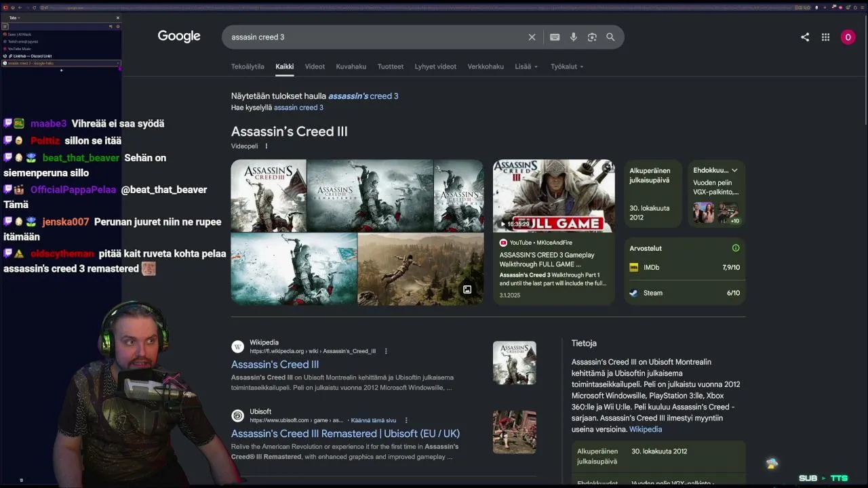
Task: Open the Google account avatar menu
Action: coord(848,37)
